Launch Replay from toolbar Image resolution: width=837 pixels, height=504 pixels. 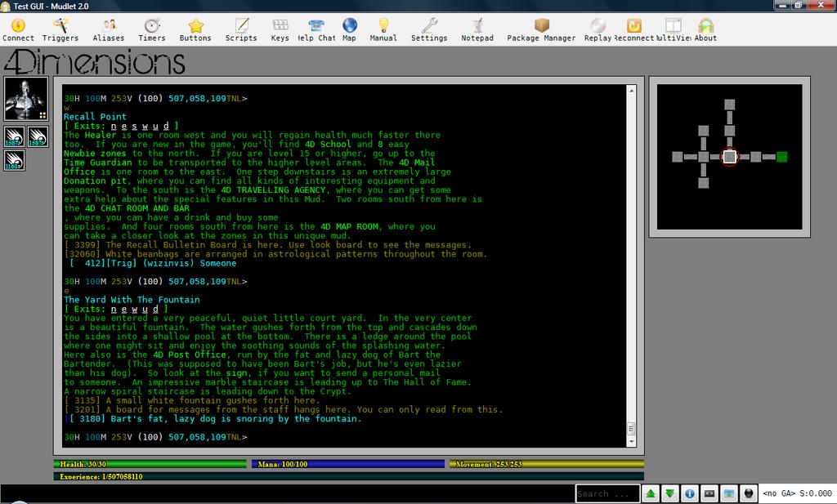(x=598, y=30)
